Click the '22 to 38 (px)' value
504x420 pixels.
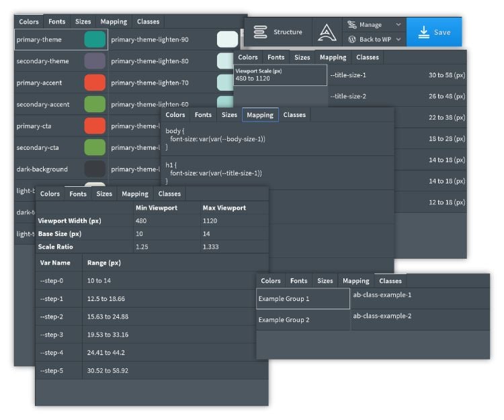click(447, 118)
